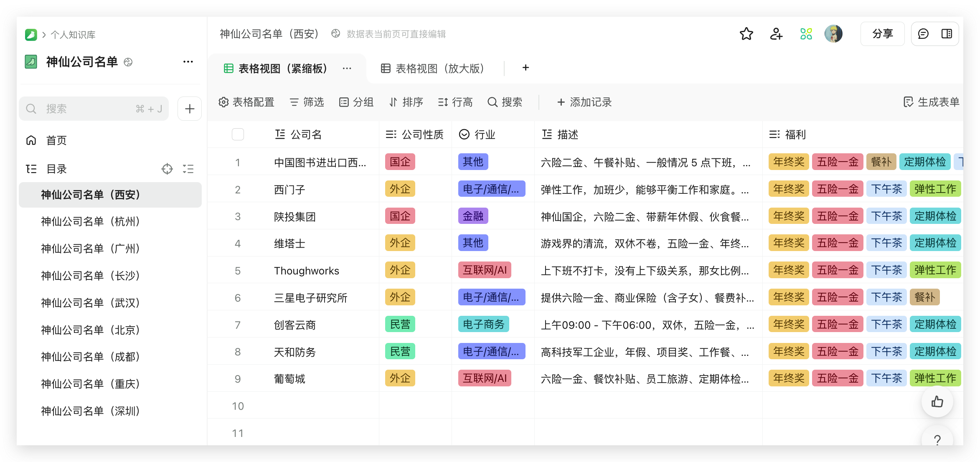The image size is (980, 462).
Task: Locate current document in directory icon
Action: 167,169
